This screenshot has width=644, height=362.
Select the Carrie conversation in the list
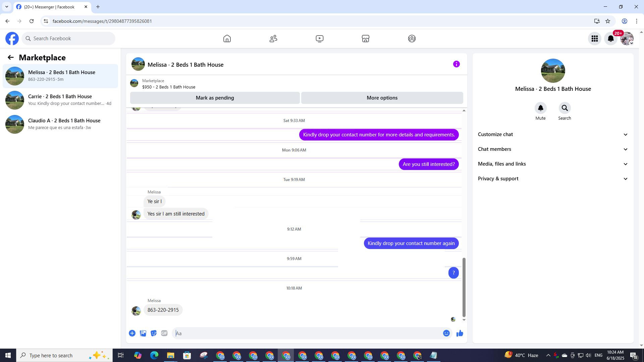pos(60,100)
